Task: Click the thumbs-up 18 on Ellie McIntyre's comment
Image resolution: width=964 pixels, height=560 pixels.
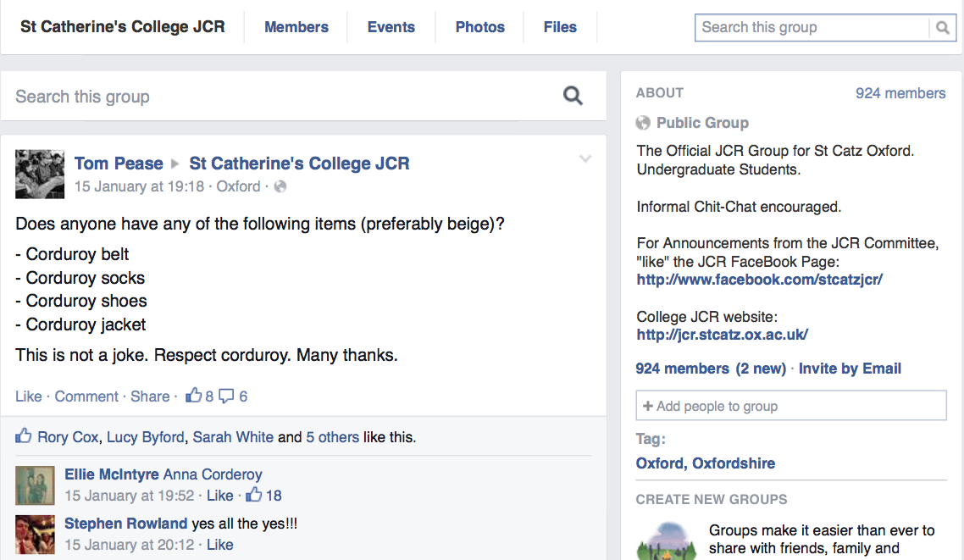Action: (x=263, y=495)
